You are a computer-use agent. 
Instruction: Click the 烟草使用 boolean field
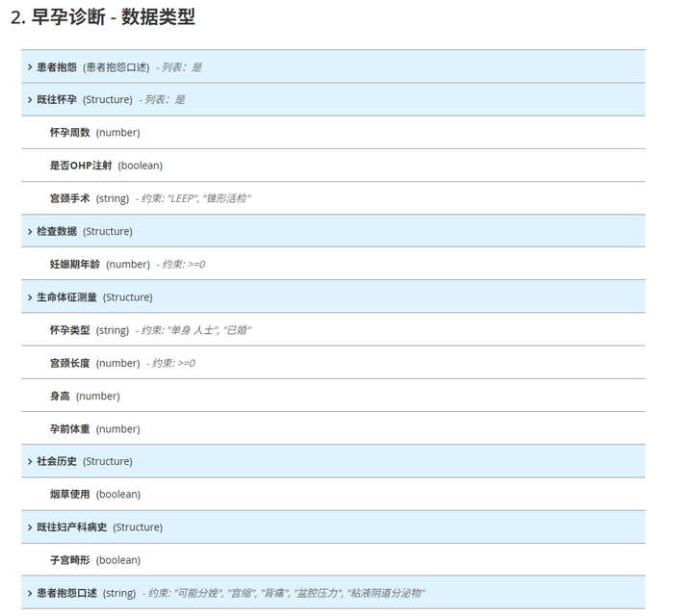point(69,495)
